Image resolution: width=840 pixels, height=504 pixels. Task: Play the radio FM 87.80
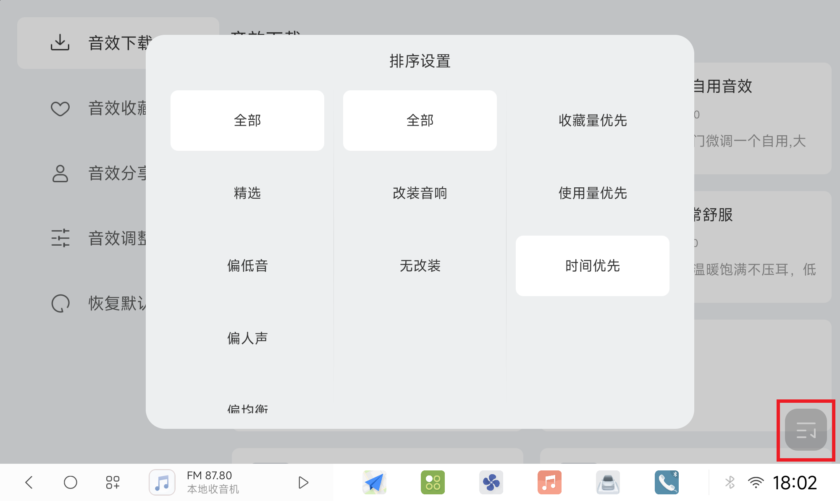pyautogui.click(x=303, y=482)
